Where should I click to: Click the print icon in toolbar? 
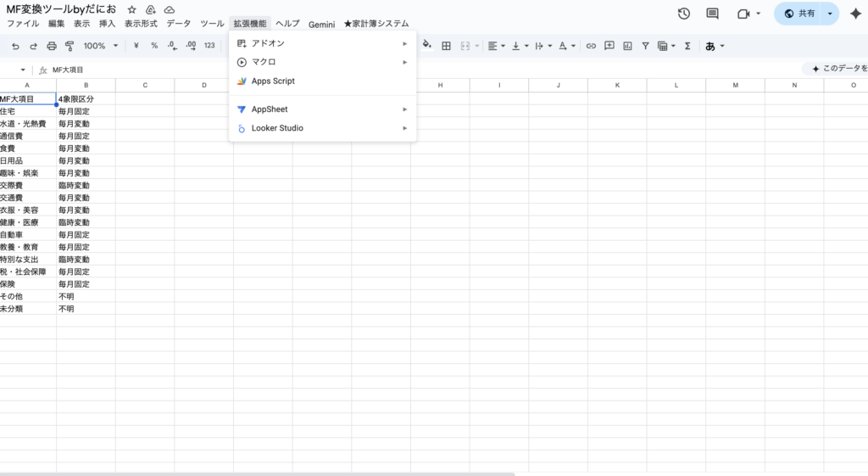pos(52,46)
